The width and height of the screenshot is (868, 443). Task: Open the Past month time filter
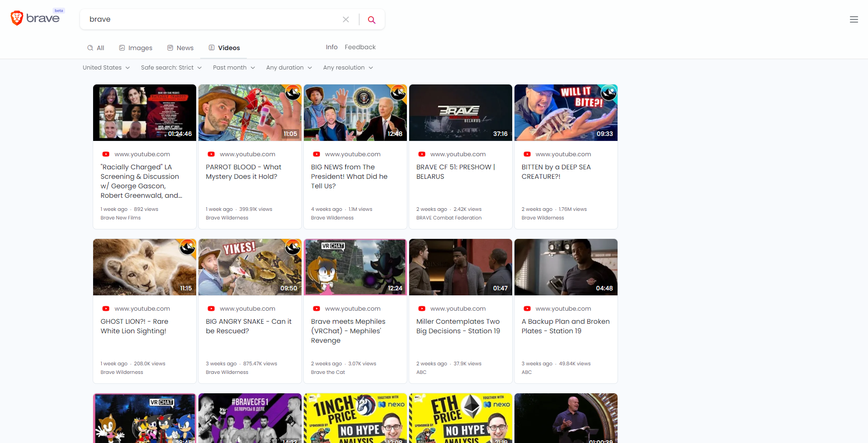(x=234, y=68)
